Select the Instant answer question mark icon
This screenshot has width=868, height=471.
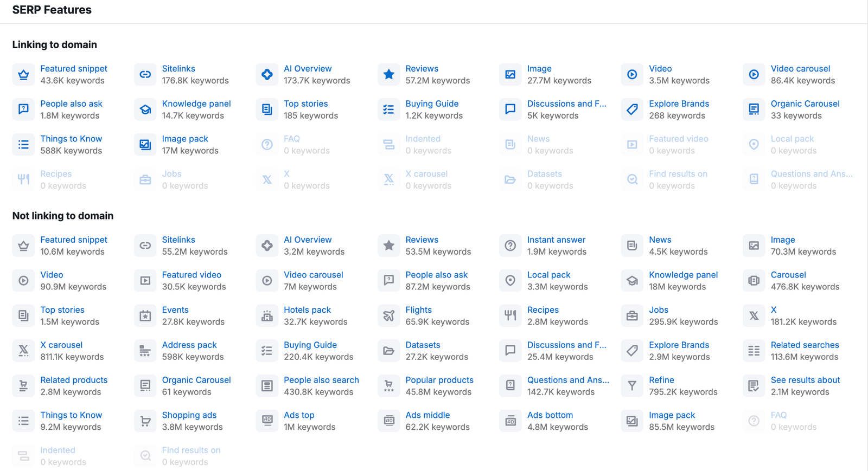click(510, 246)
